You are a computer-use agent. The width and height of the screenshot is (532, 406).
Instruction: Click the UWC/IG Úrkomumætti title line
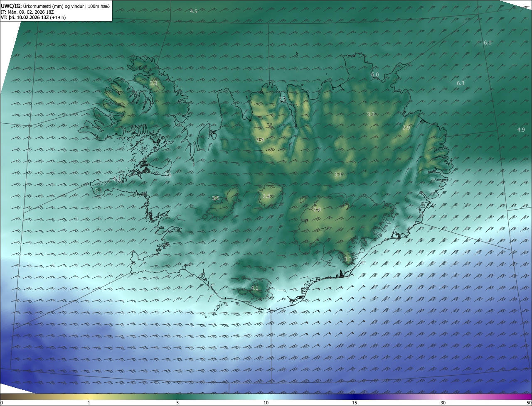pyautogui.click(x=55, y=6)
